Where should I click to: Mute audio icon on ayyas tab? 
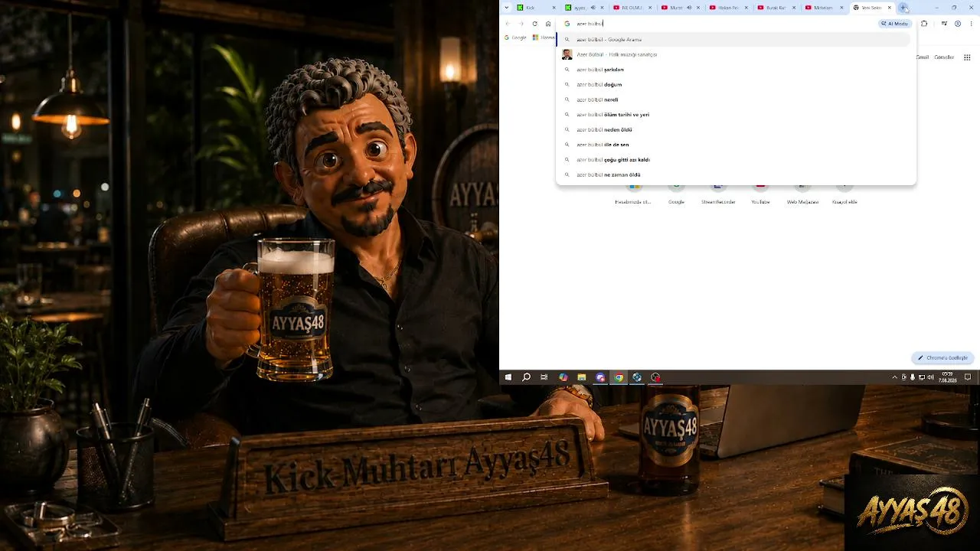593,8
